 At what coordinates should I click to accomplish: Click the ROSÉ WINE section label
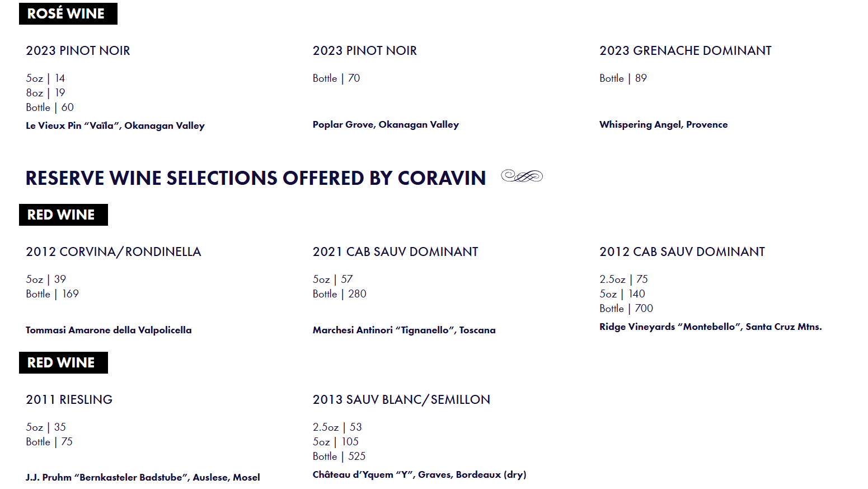(68, 13)
